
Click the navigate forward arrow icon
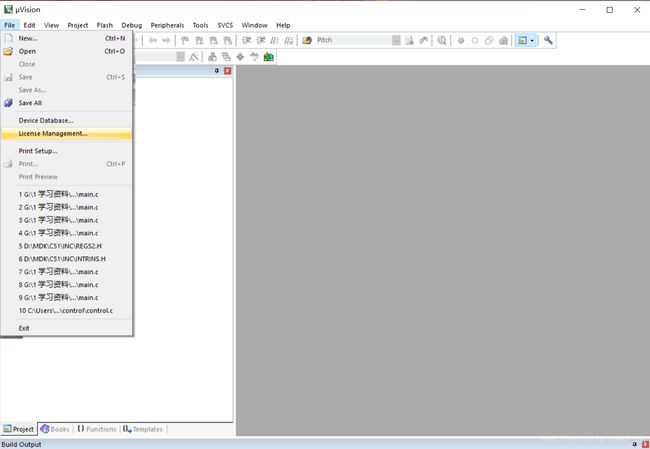166,40
